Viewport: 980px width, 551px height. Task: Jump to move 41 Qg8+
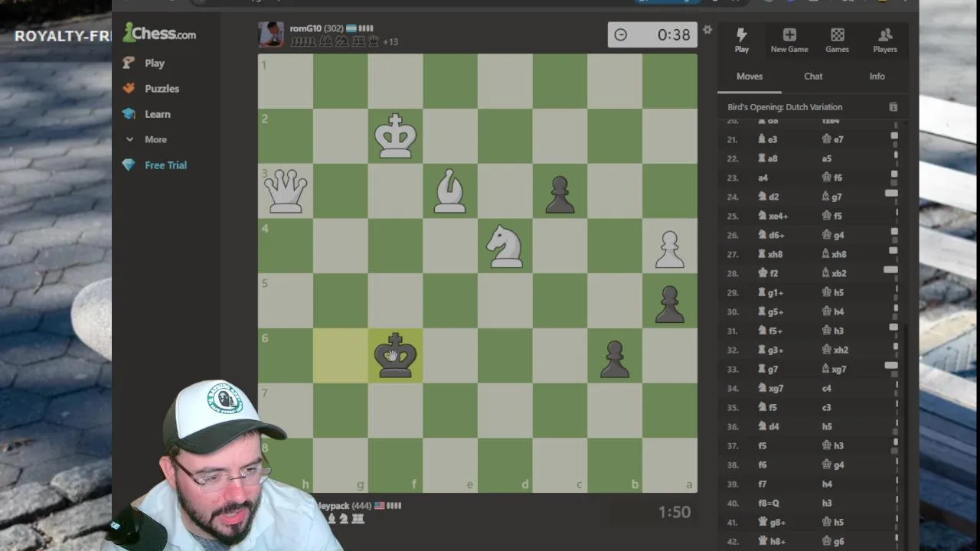772,522
